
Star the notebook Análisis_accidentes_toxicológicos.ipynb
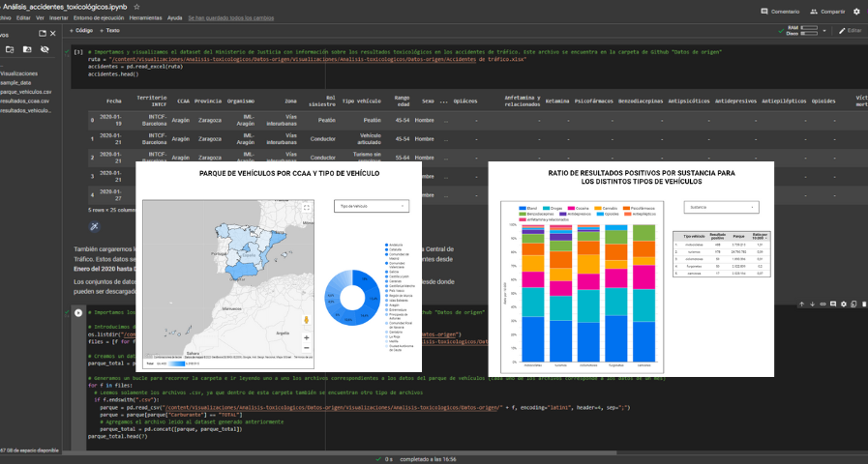(x=136, y=7)
